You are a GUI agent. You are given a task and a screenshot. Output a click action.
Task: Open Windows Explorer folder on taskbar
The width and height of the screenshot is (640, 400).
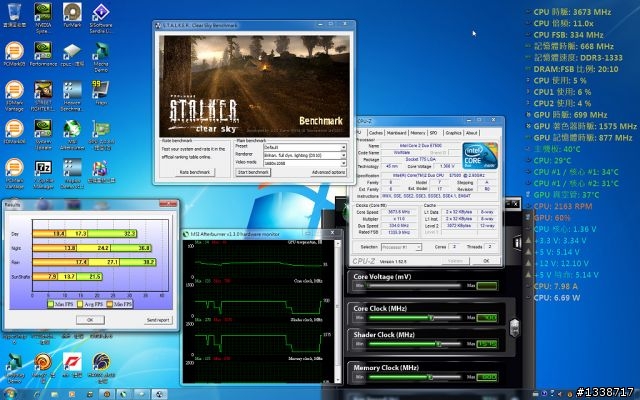[54, 394]
